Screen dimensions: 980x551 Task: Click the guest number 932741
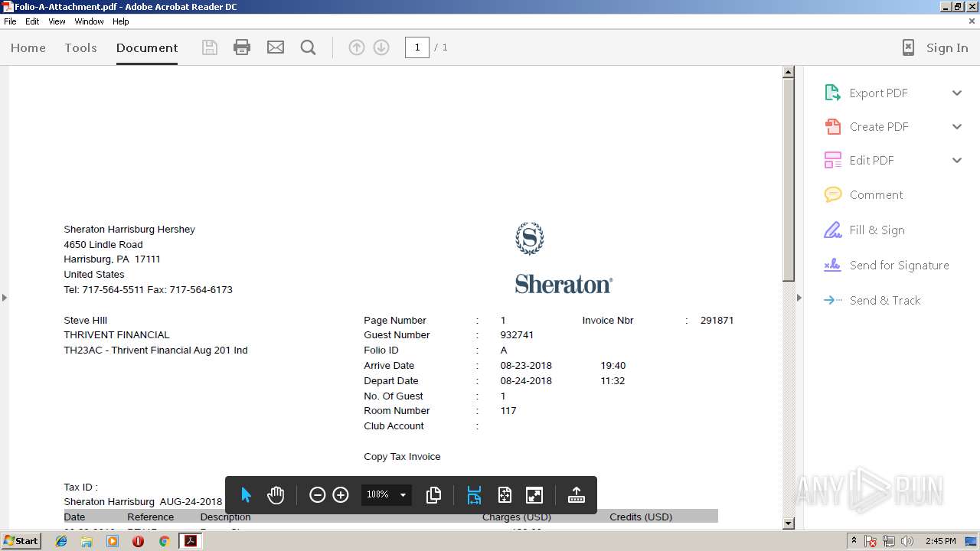point(517,335)
